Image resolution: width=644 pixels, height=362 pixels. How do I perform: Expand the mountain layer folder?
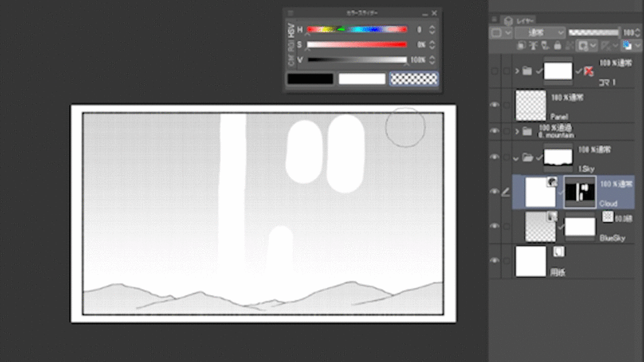tap(517, 131)
